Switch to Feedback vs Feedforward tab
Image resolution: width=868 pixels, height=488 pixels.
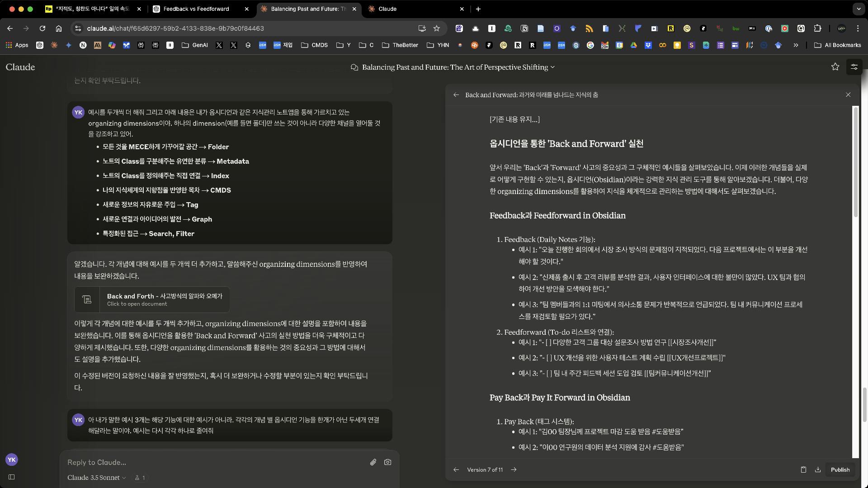pos(196,9)
